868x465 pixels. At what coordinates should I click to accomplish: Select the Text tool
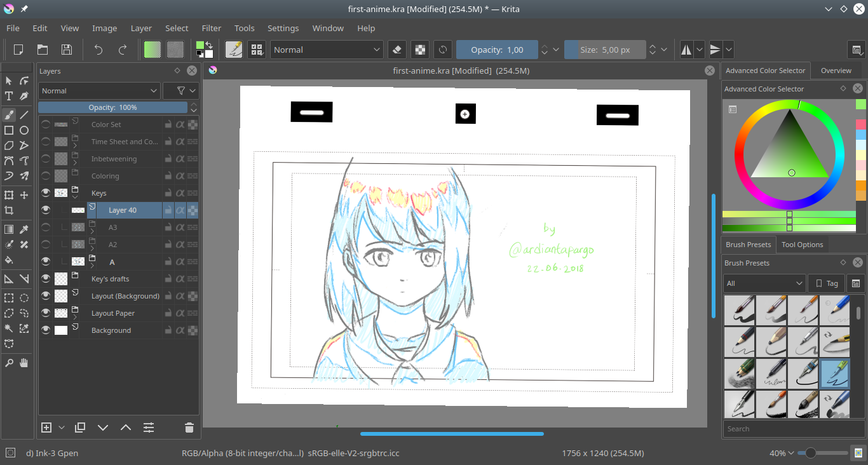pyautogui.click(x=9, y=96)
